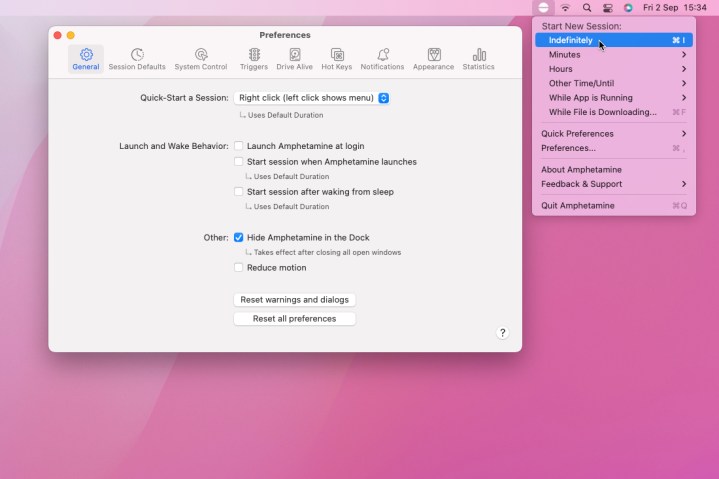
Task: Open the Appearance preferences tab
Action: tap(434, 59)
